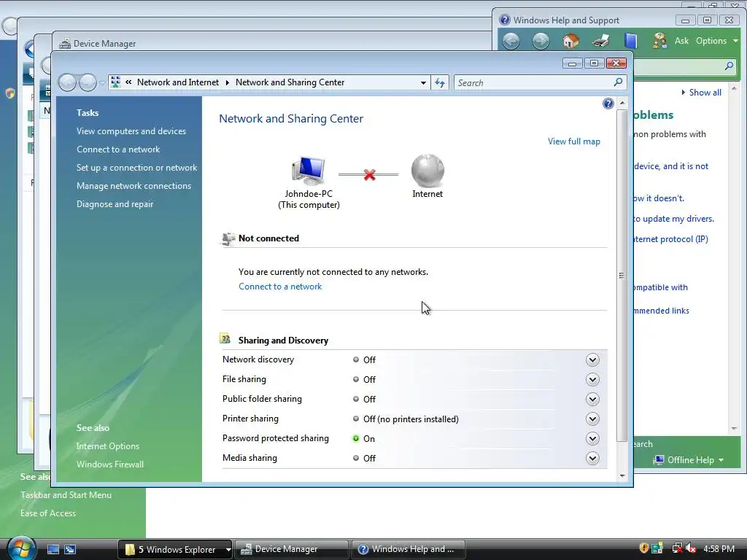Click the 4:58 PM taskbar clock

[719, 549]
